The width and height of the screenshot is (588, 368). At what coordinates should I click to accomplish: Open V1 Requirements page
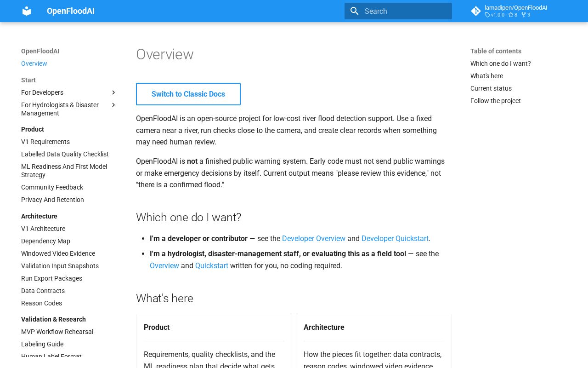[45, 142]
